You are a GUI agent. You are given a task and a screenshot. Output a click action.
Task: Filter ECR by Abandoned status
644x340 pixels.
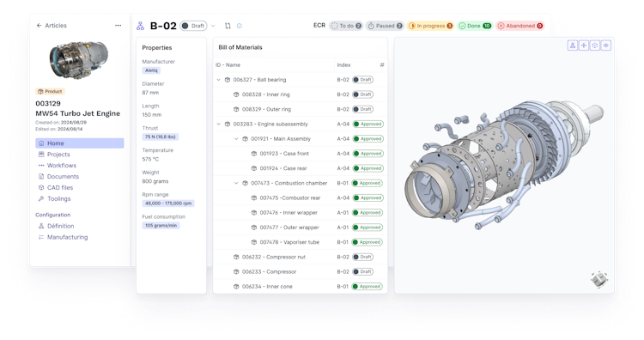(x=520, y=26)
